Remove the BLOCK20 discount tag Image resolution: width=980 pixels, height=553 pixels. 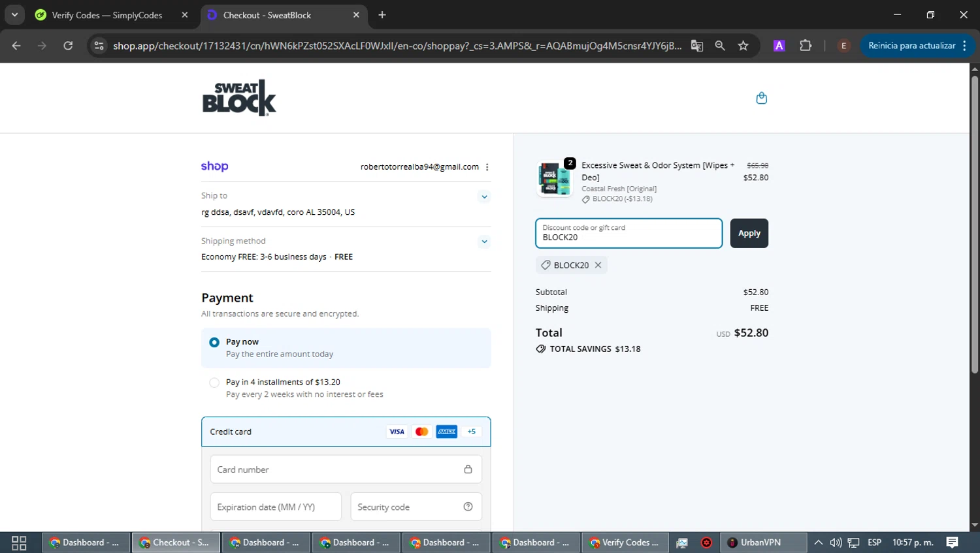(x=598, y=265)
